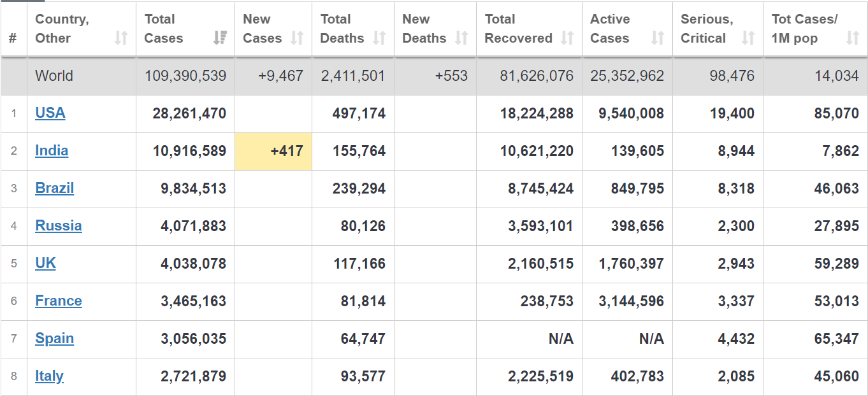
Task: Open the USA country link
Action: [x=50, y=113]
